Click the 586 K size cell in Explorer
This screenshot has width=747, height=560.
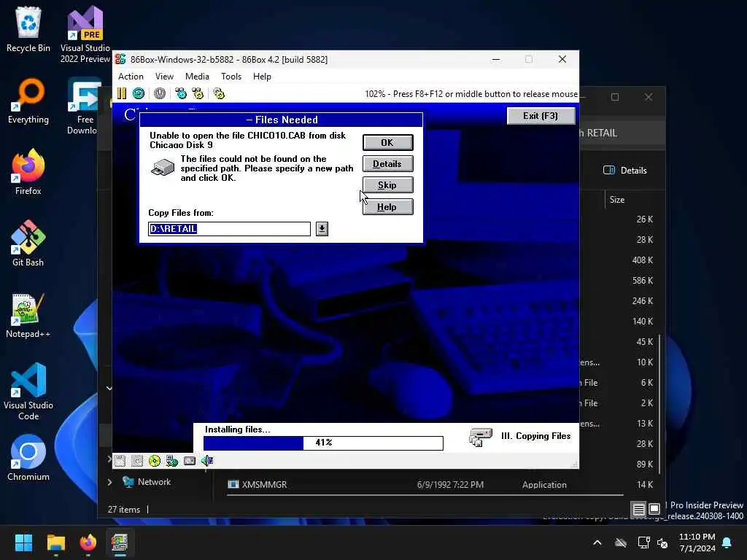[x=643, y=281]
